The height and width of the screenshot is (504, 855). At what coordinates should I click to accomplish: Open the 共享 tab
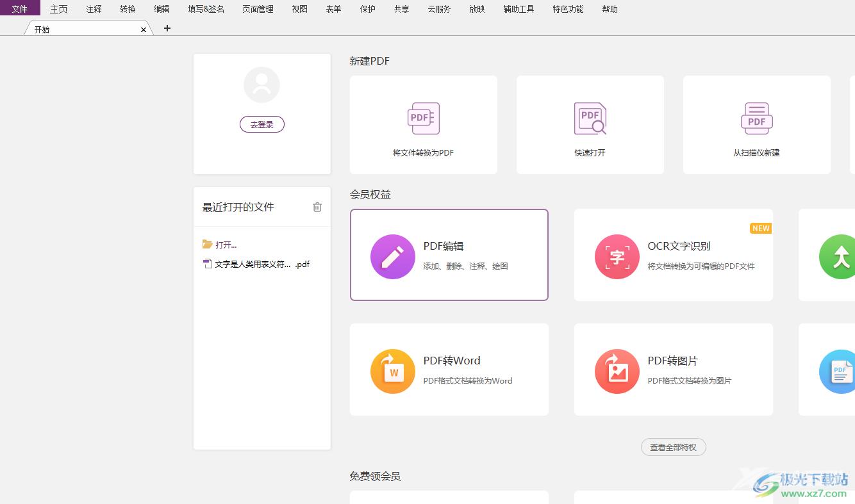tap(401, 9)
